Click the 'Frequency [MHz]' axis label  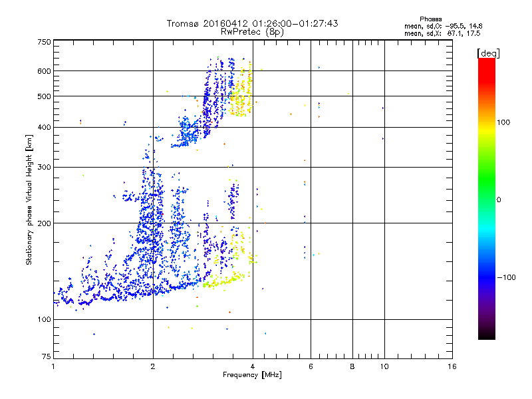click(252, 375)
